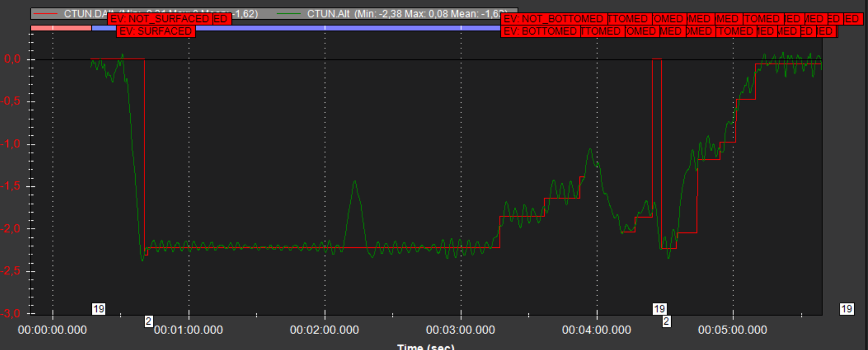Screen dimensions: 868x350
Task: Click mode marker 2 near 00:01:00
Action: coord(148,321)
